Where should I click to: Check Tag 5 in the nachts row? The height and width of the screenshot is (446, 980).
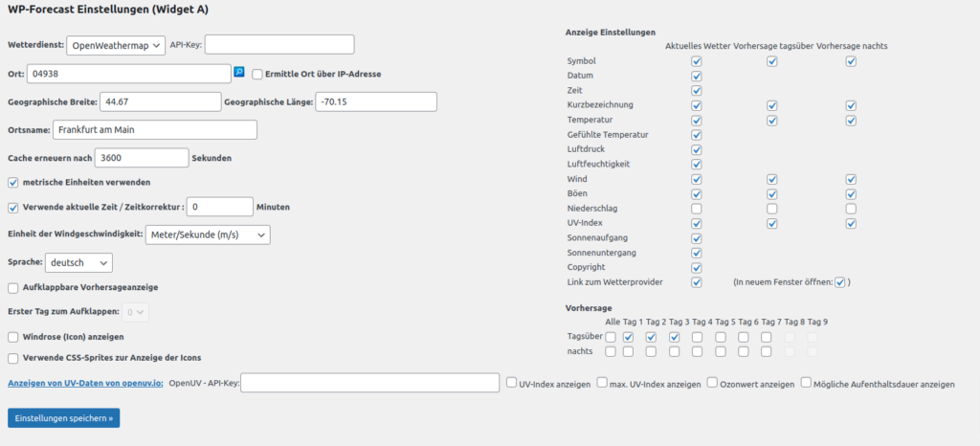coord(721,351)
